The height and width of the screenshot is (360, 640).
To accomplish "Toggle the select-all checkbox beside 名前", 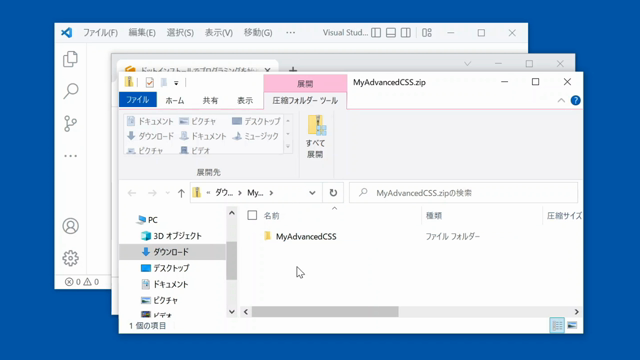I will [x=252, y=215].
